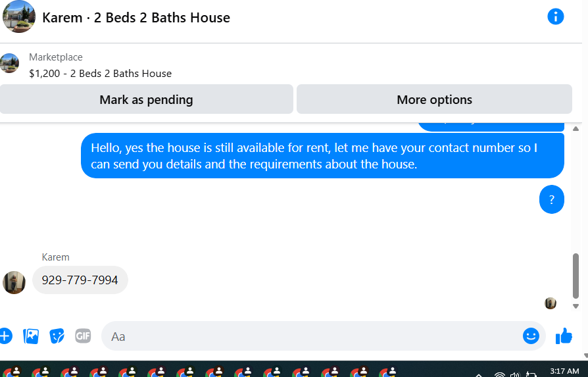
Task: Open the Marketplace listing thumbnail
Action: 10,63
